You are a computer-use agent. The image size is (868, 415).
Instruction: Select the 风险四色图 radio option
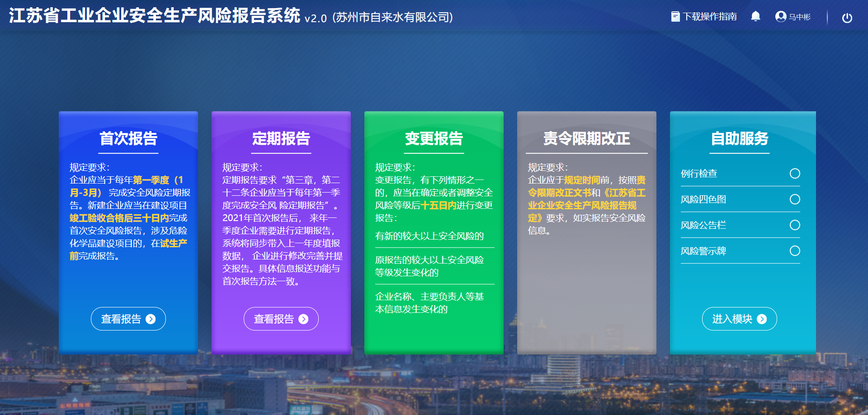pyautogui.click(x=795, y=199)
